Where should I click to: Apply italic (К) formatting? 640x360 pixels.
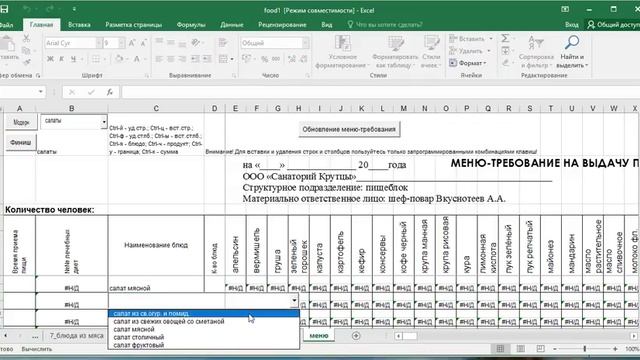tap(62, 59)
